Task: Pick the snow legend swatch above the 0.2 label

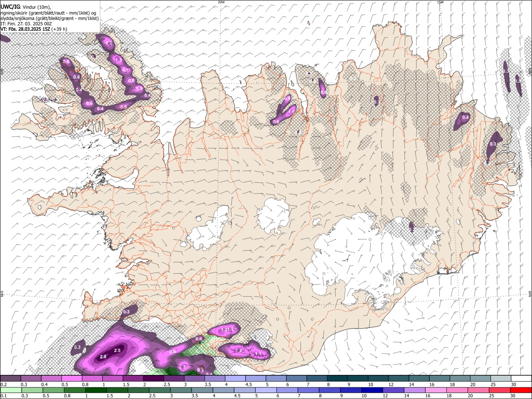Action: point(10,379)
